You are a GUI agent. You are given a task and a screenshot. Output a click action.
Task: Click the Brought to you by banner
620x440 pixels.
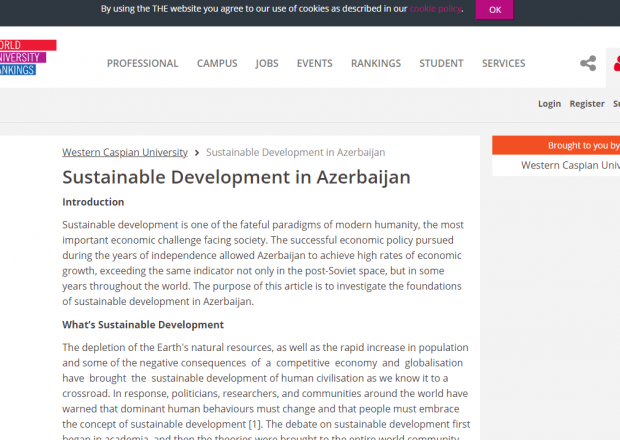coord(556,145)
